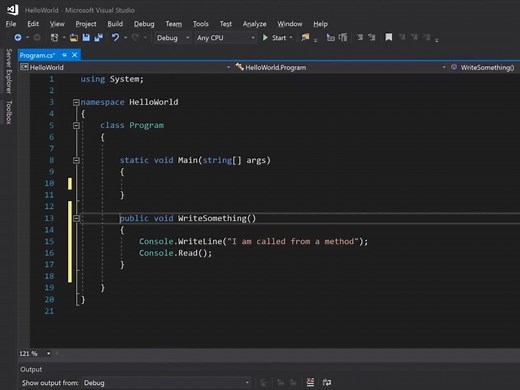The height and width of the screenshot is (390, 520).
Task: Click the Output go to next message icon
Action: pyautogui.click(x=293, y=382)
